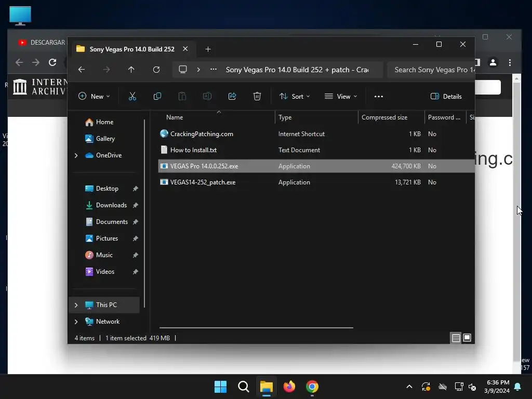Click the Chrome taskbar icon
Screen dimensions: 532x399
[312, 387]
